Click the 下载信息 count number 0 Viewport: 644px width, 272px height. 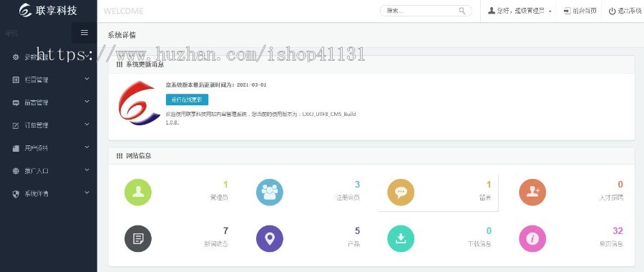click(489, 231)
